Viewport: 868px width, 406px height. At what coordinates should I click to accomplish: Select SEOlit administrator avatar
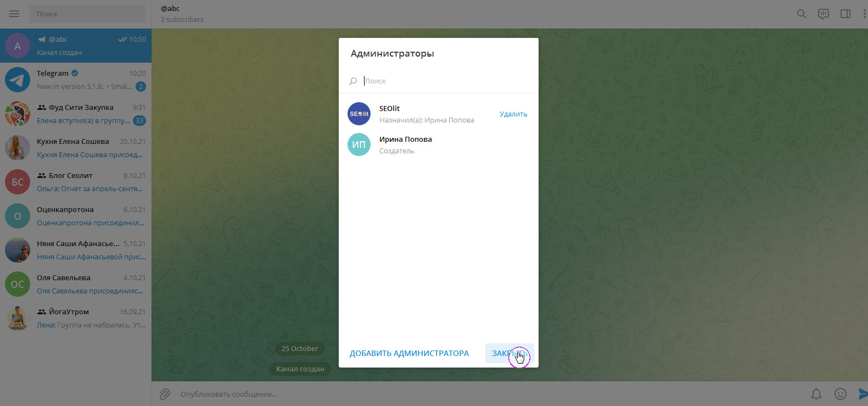359,114
